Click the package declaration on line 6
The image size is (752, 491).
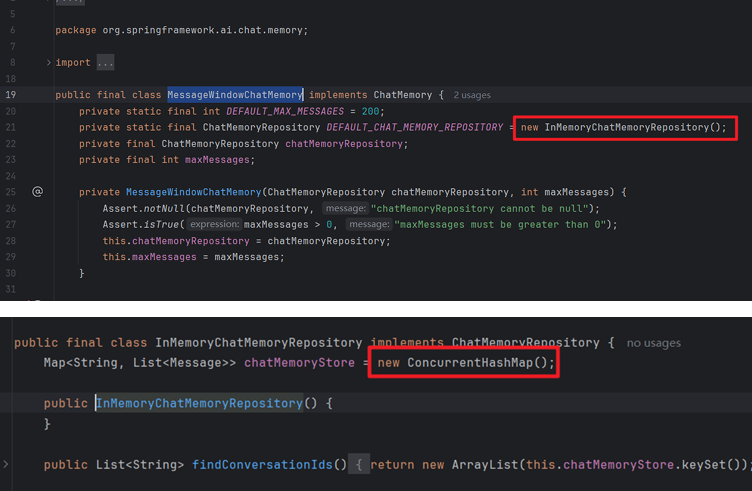(x=181, y=30)
